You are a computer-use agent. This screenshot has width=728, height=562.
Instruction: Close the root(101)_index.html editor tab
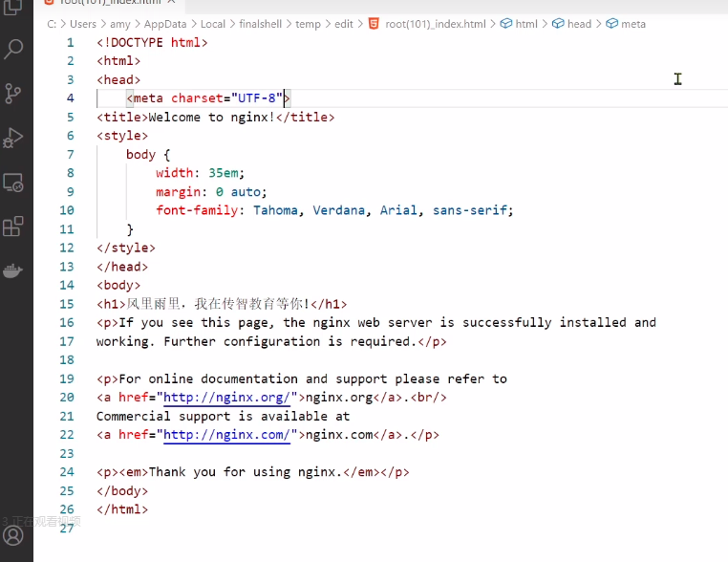[x=171, y=2]
